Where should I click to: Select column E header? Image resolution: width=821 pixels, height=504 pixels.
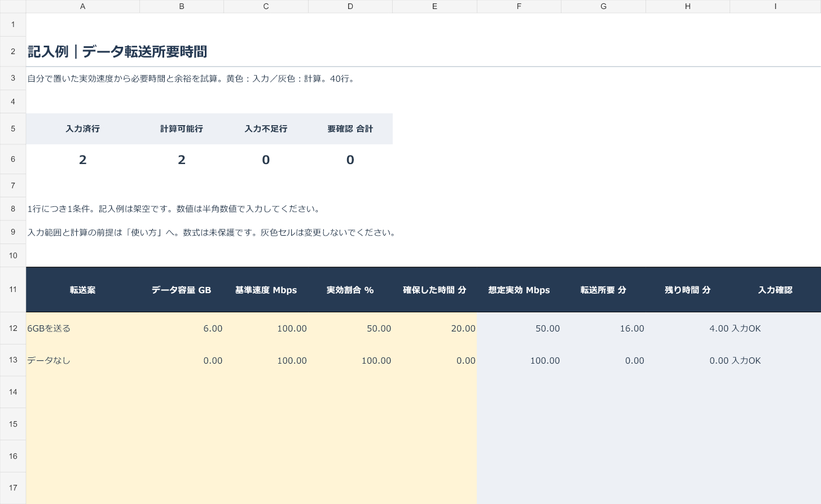(x=434, y=6)
